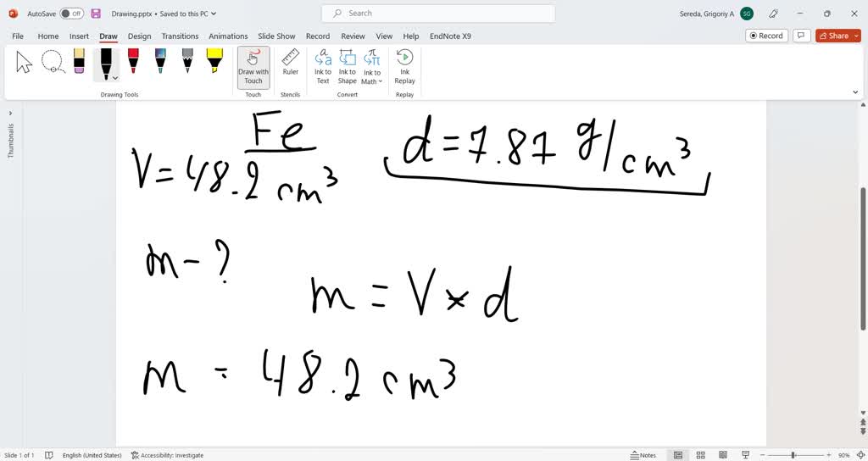868x461 pixels.
Task: Click English (United States) language indicator
Action: click(92, 455)
